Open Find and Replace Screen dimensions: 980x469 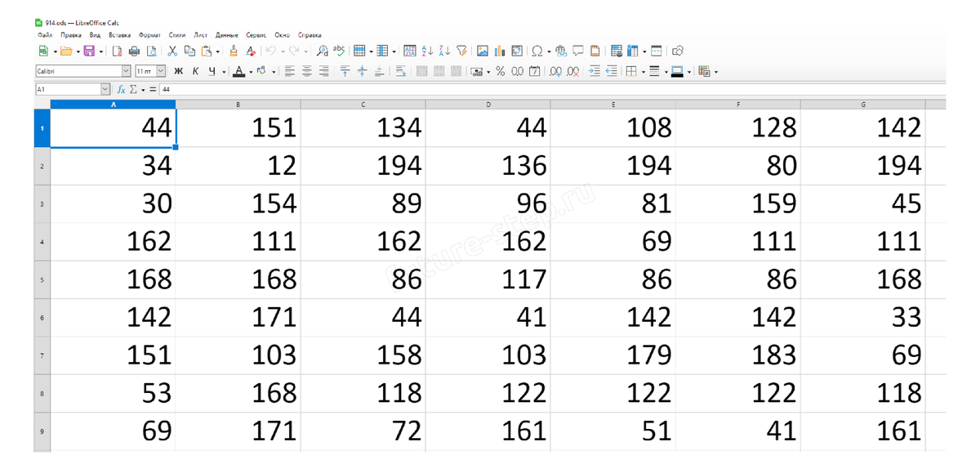(323, 51)
